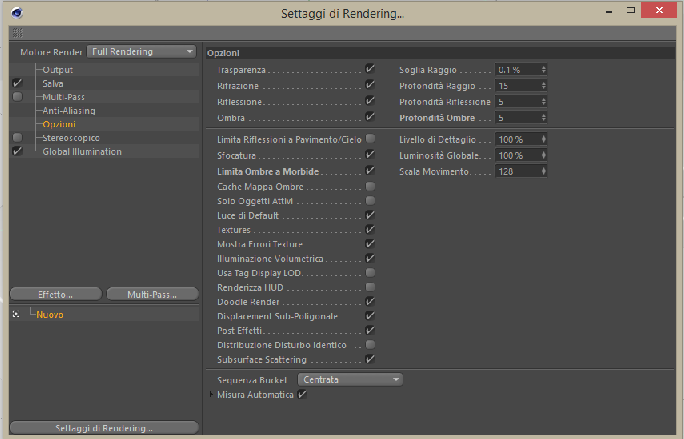684x439 pixels.
Task: Click the Livello di Dettaglio spinner arrows
Action: coord(544,139)
